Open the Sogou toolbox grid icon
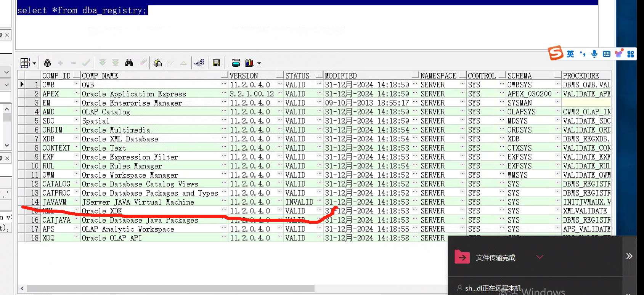The width and height of the screenshot is (644, 295). click(x=631, y=54)
